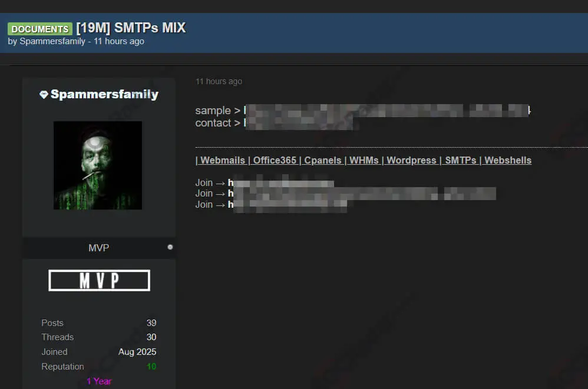Click the first Join link
Viewport: 588px width, 389px height.
pyautogui.click(x=281, y=183)
